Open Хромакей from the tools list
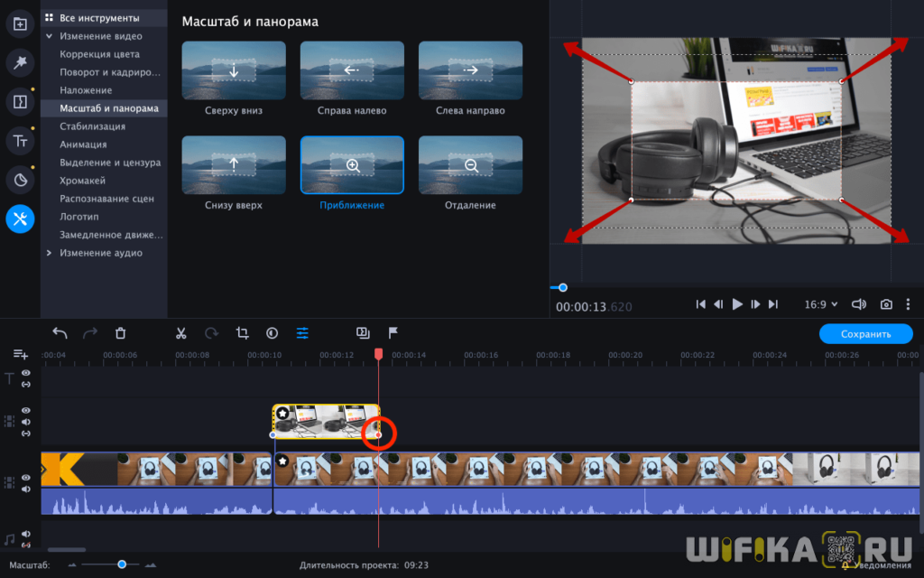The image size is (924, 578). pyautogui.click(x=88, y=181)
